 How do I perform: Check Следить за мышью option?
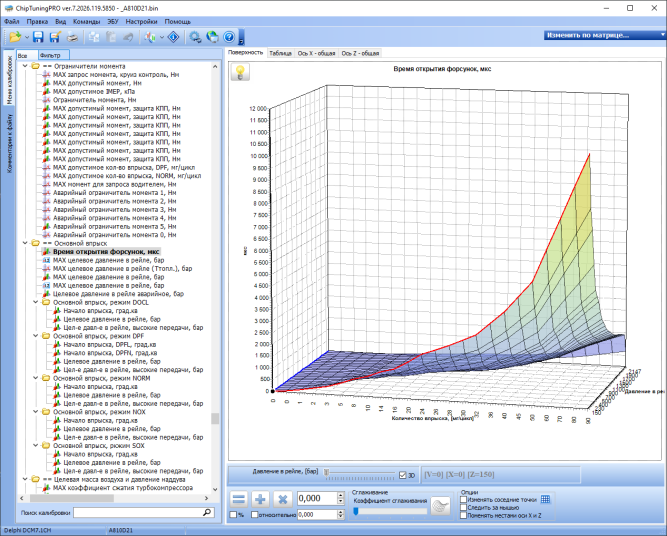464,507
